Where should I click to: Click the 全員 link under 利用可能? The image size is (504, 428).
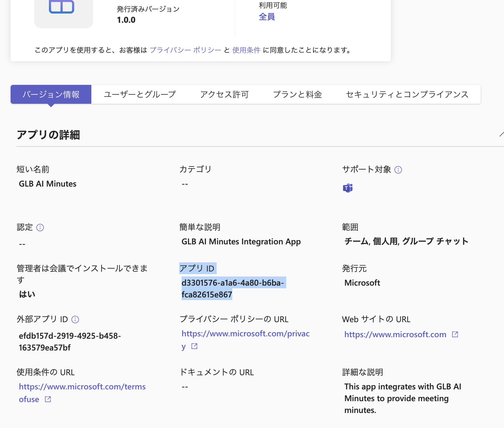pos(266,17)
